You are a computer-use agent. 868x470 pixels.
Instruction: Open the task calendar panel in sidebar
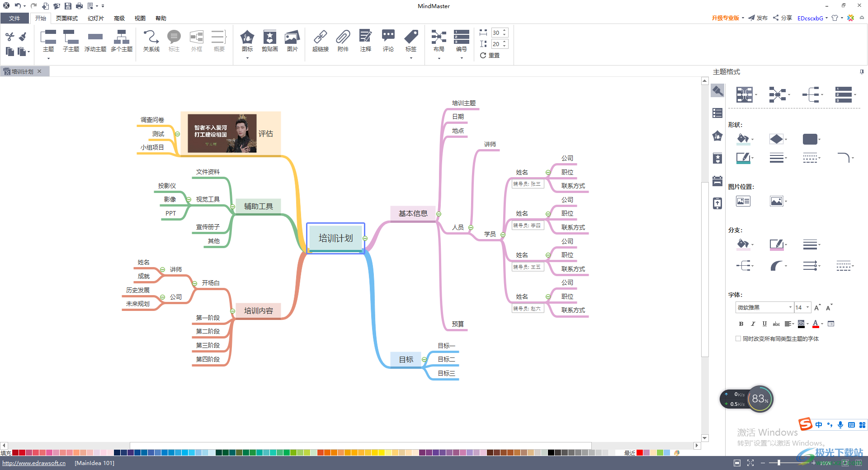pos(717,181)
